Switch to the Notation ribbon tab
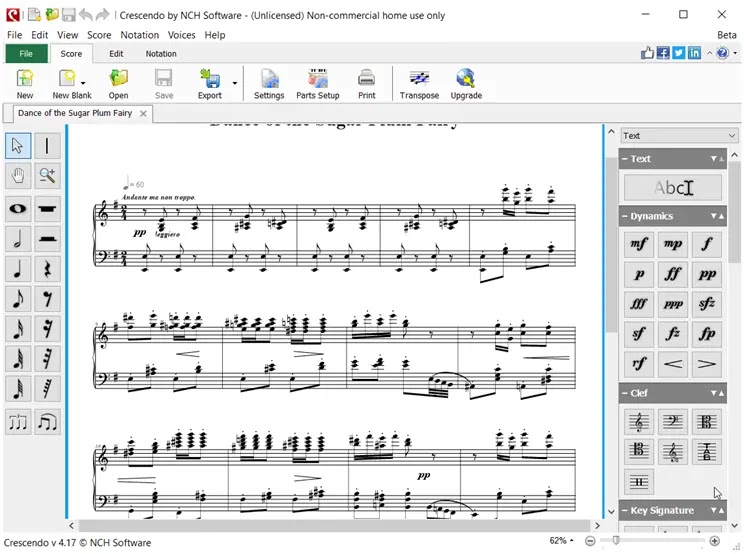This screenshot has width=744, height=554. click(161, 54)
